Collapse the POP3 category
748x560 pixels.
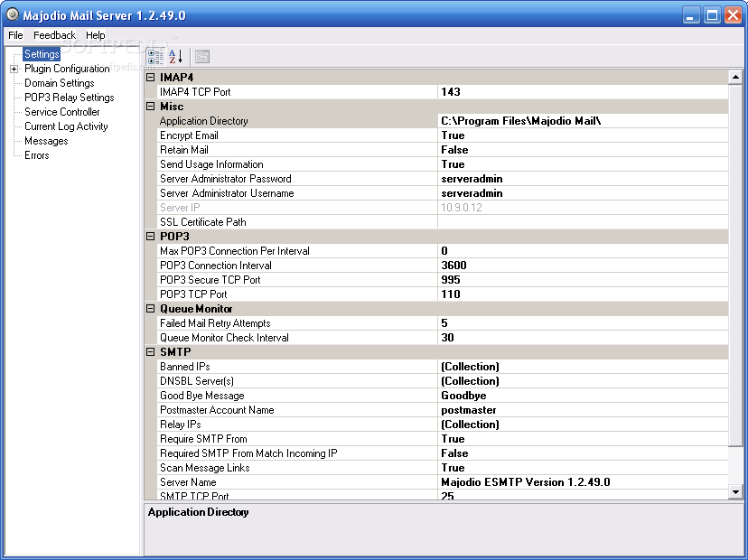151,236
